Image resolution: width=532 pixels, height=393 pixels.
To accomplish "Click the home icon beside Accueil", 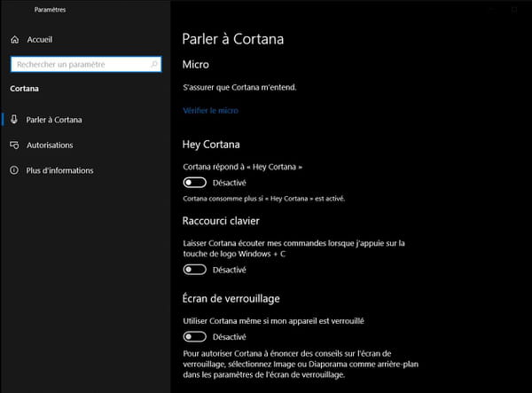I will pos(14,40).
